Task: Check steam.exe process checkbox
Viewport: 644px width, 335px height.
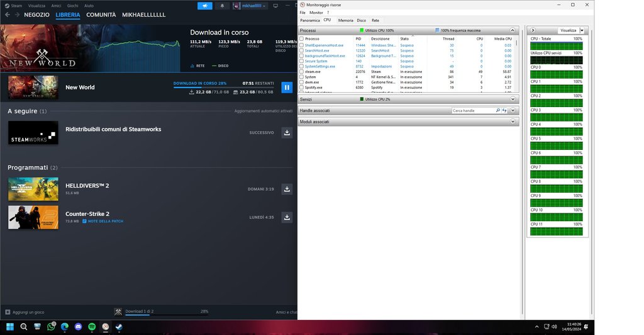Action: (x=301, y=72)
